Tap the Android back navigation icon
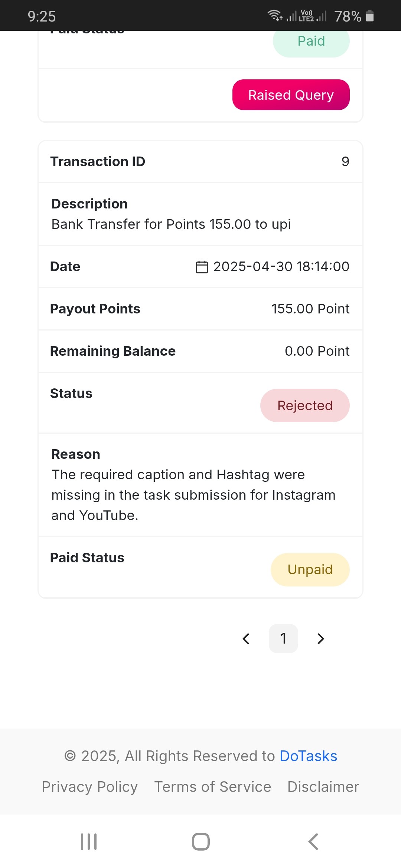The height and width of the screenshot is (868, 401). tap(313, 842)
